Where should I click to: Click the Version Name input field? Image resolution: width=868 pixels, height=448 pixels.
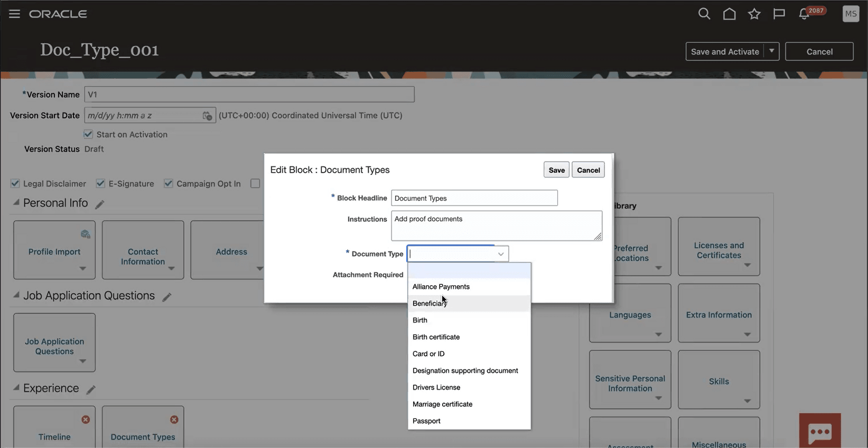tap(249, 95)
